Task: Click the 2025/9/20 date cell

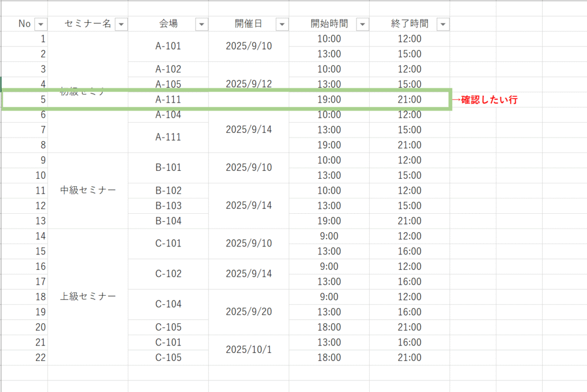Action: 249,312
